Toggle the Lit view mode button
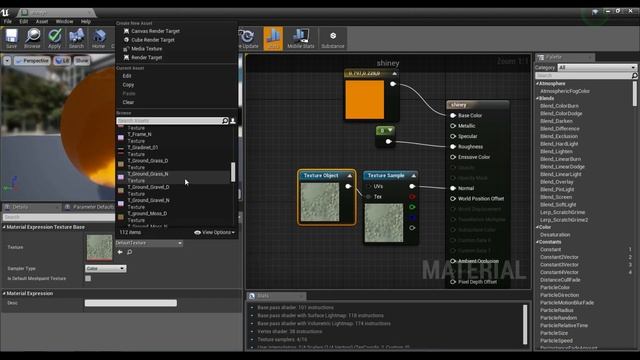The image size is (640, 360). [x=62, y=60]
